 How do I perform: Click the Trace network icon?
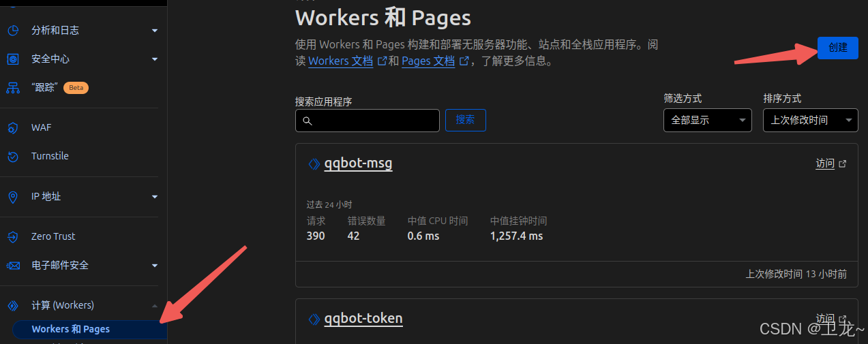click(x=12, y=88)
